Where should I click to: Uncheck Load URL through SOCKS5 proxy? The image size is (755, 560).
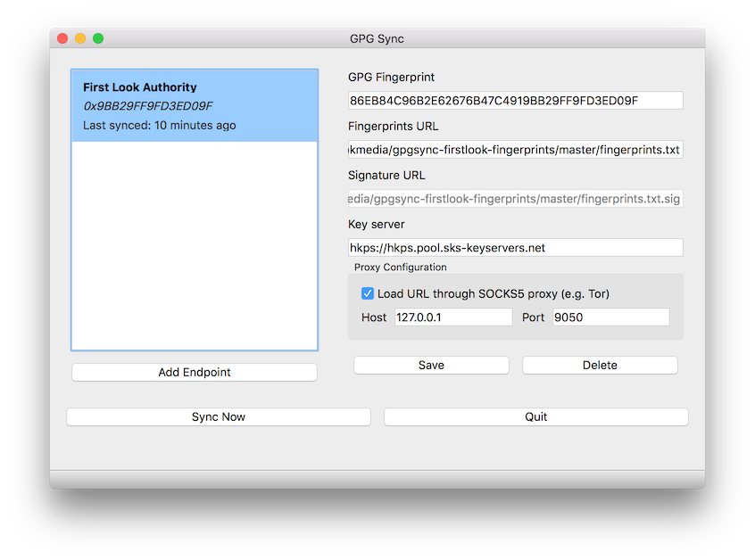[x=368, y=293]
